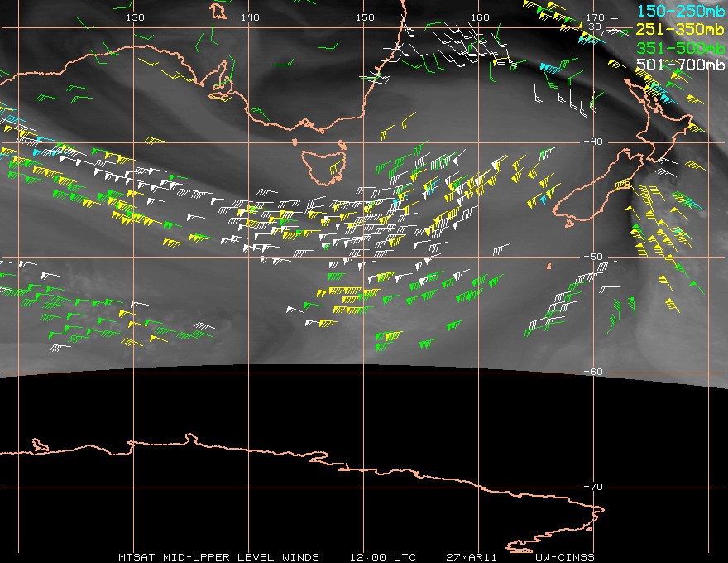Click the -30 latitude label
728x563 pixels.
tap(591, 26)
